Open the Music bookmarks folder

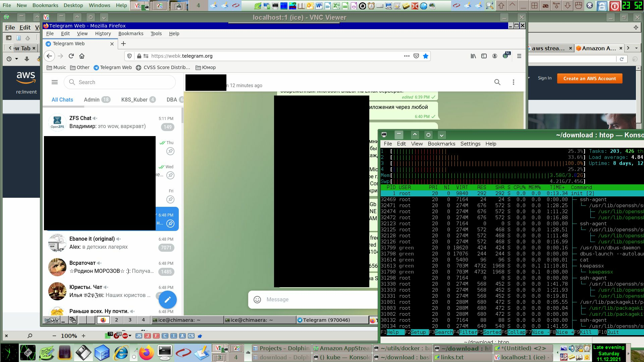[56, 67]
